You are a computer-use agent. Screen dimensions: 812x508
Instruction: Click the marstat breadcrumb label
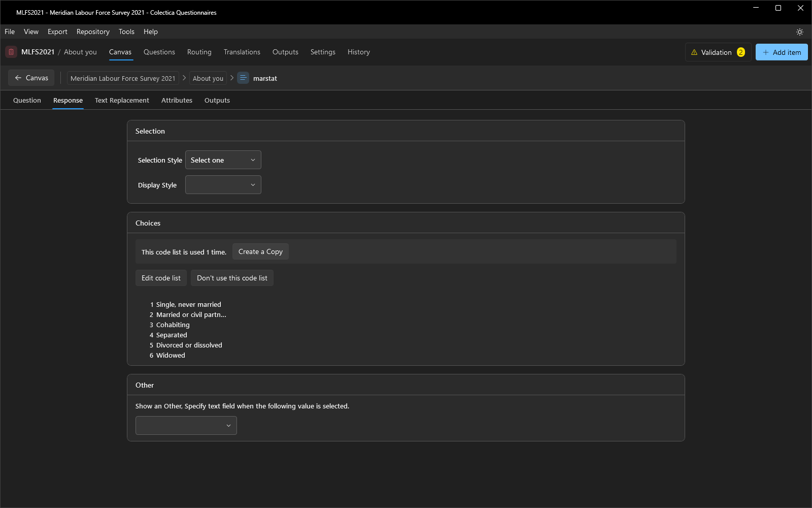265,78
